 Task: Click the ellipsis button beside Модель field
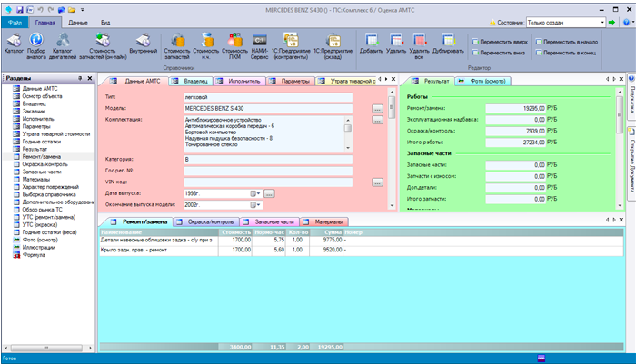tap(377, 108)
